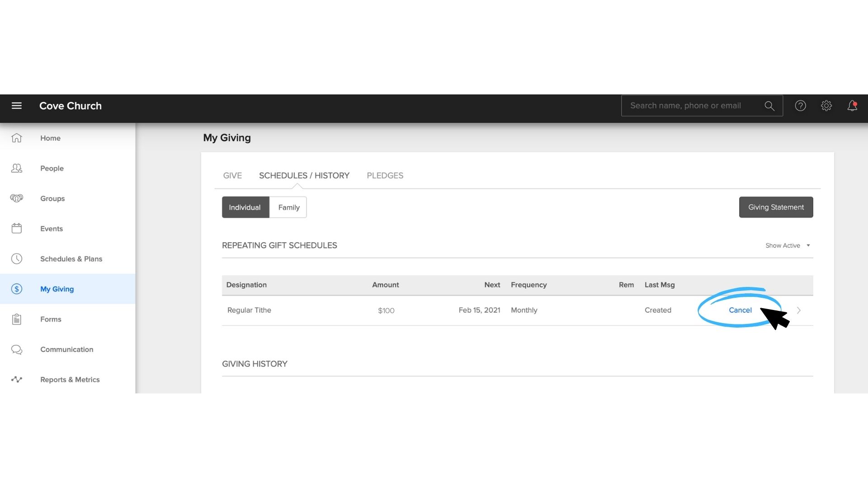
Task: Go to Home in sidebar
Action: 68,138
